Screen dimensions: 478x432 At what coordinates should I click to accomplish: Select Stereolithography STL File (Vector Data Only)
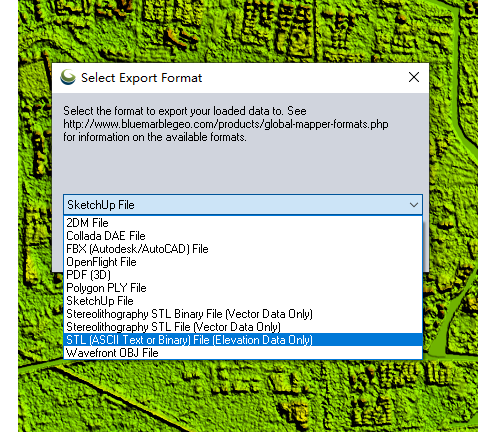coord(243,327)
